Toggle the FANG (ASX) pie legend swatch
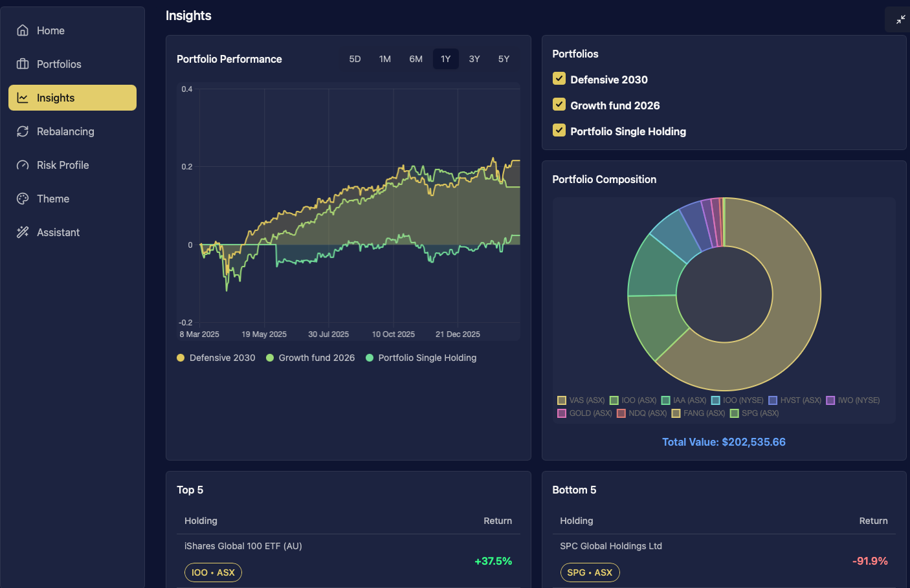 pyautogui.click(x=676, y=413)
